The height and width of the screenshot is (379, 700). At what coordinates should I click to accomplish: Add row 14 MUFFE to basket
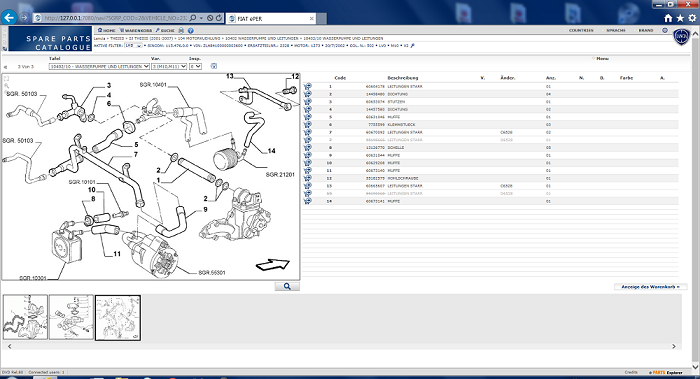click(x=308, y=201)
